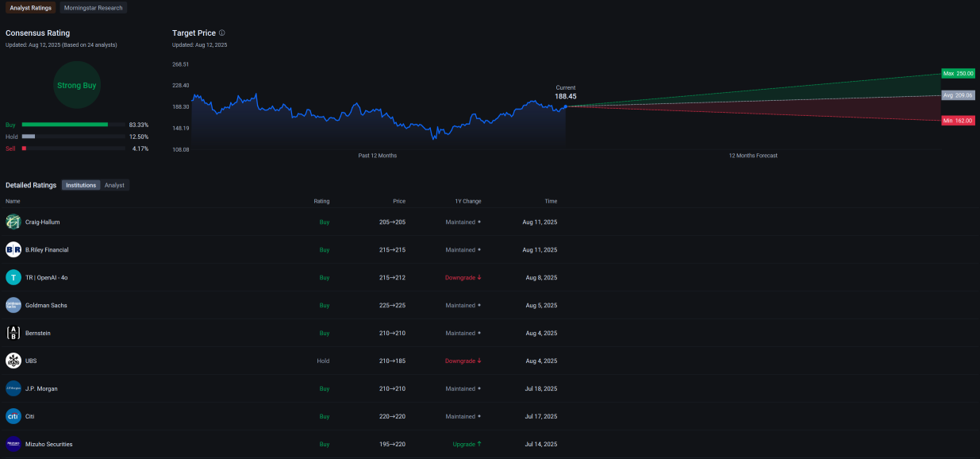This screenshot has height=459, width=980.
Task: Open the J.P. Morgan institution name
Action: pos(41,388)
